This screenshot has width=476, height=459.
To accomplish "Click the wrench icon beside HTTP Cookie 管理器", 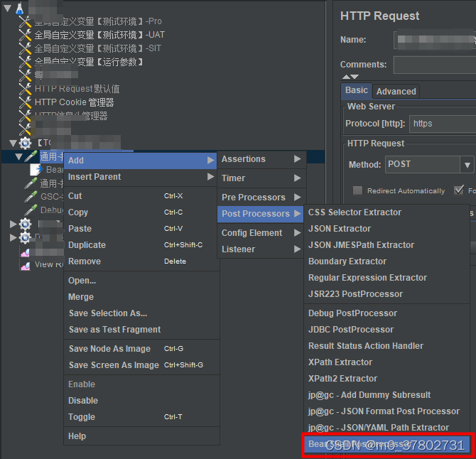I will click(x=25, y=102).
